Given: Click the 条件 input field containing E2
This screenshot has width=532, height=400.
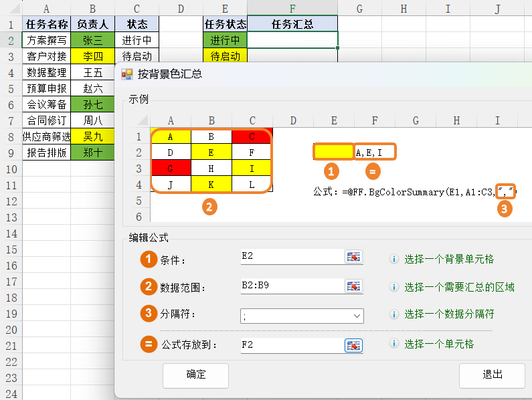Looking at the screenshot, I should click(x=291, y=256).
